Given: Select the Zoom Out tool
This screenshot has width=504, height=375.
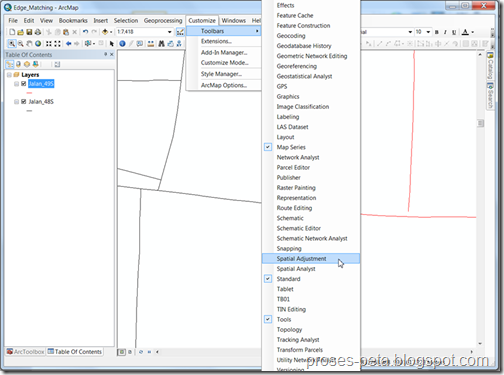Looking at the screenshot, I should coord(21,44).
